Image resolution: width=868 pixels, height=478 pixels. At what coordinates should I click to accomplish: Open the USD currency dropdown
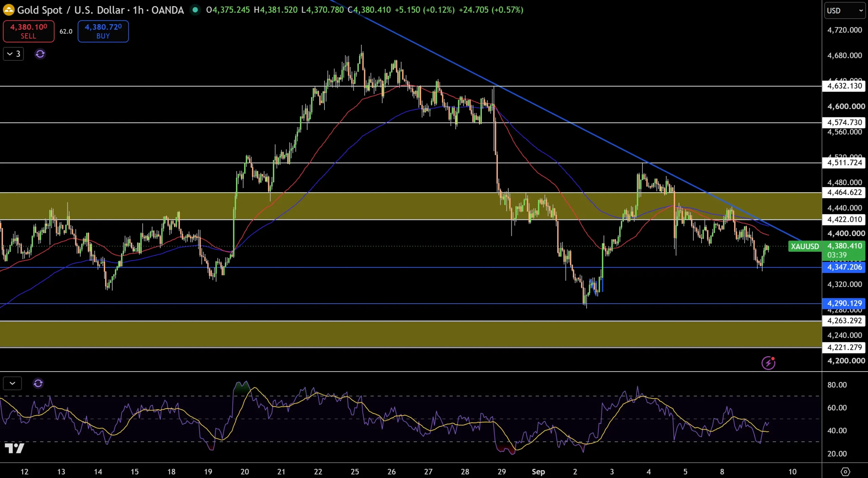(x=845, y=11)
